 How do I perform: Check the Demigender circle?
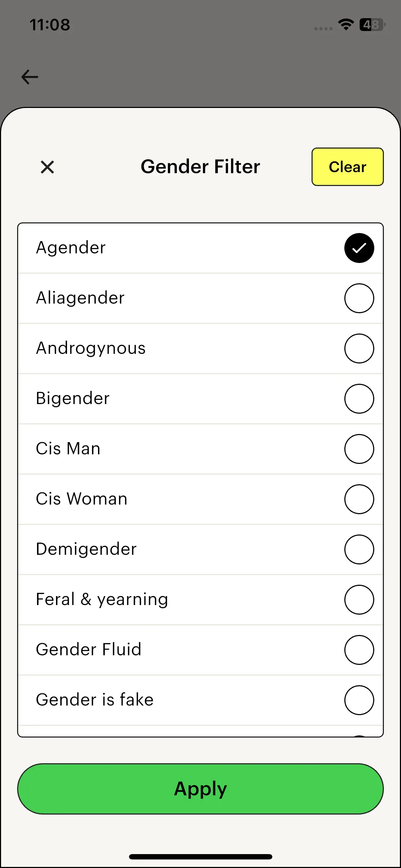(359, 549)
